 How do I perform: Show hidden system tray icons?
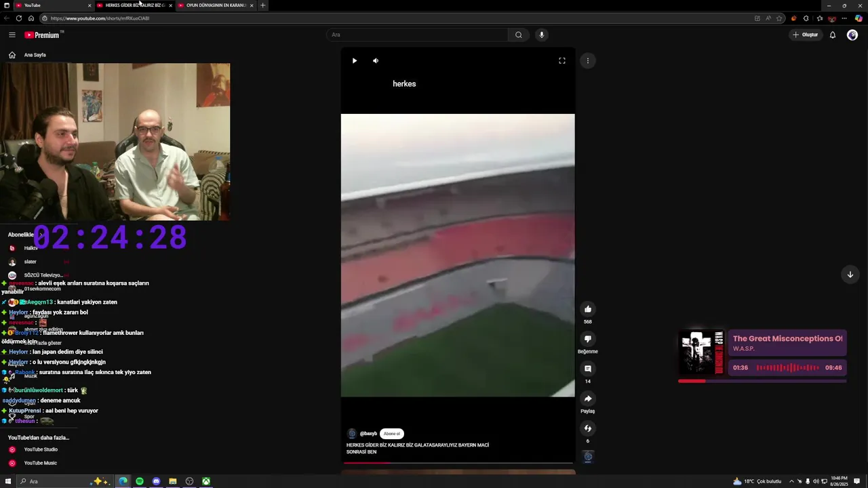click(x=791, y=481)
